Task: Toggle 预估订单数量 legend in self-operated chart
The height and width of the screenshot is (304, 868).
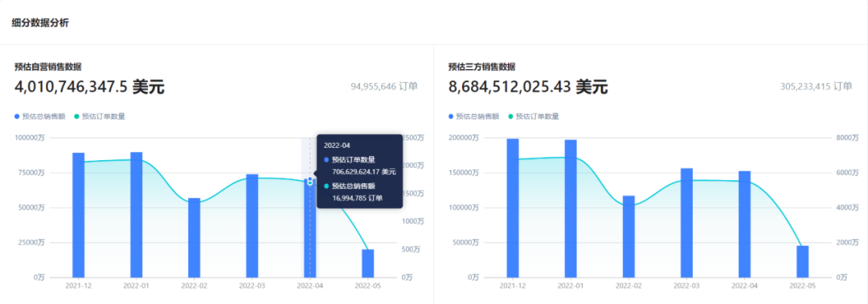Action: point(100,117)
